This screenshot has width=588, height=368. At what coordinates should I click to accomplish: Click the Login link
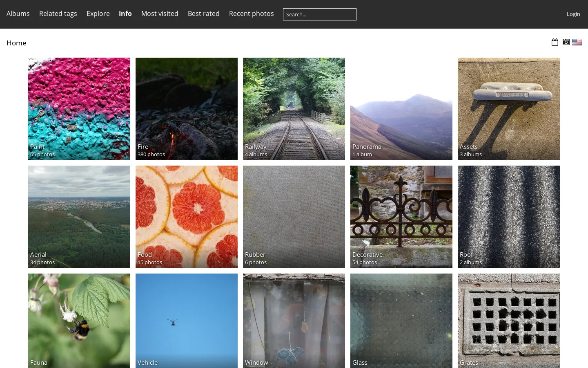coord(573,14)
